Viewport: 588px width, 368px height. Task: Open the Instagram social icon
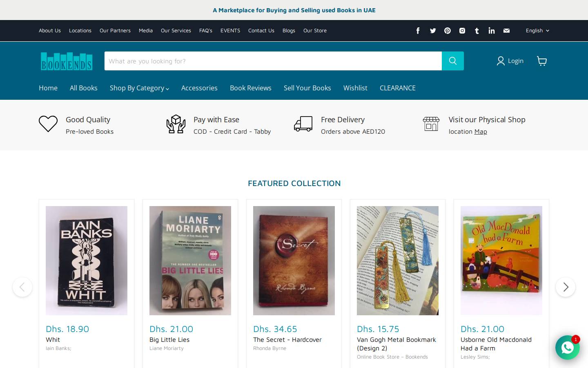pyautogui.click(x=462, y=31)
